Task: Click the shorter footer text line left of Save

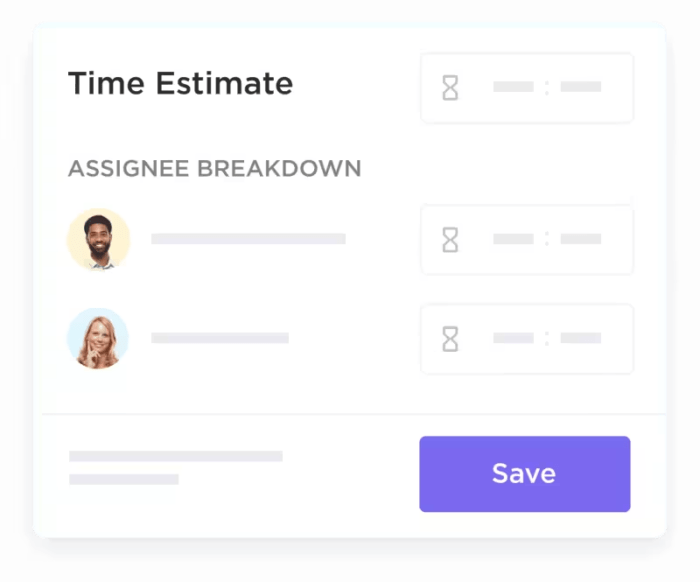Action: coord(124,479)
